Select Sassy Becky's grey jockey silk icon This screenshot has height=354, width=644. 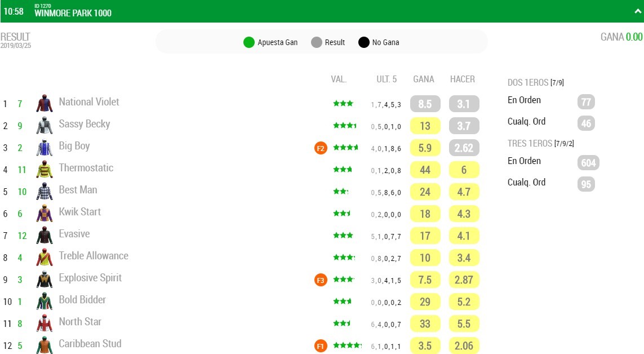click(45, 125)
